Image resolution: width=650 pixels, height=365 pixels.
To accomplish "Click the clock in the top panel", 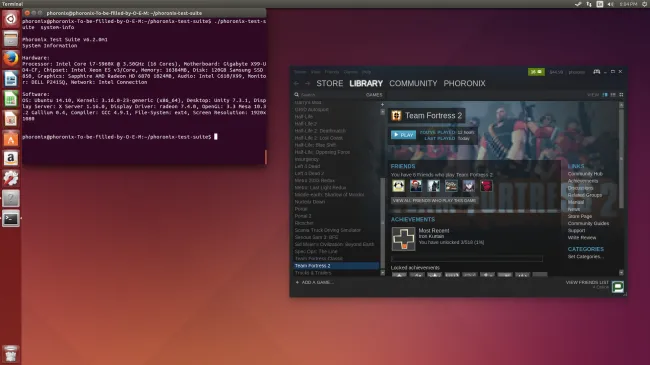I will [628, 4].
